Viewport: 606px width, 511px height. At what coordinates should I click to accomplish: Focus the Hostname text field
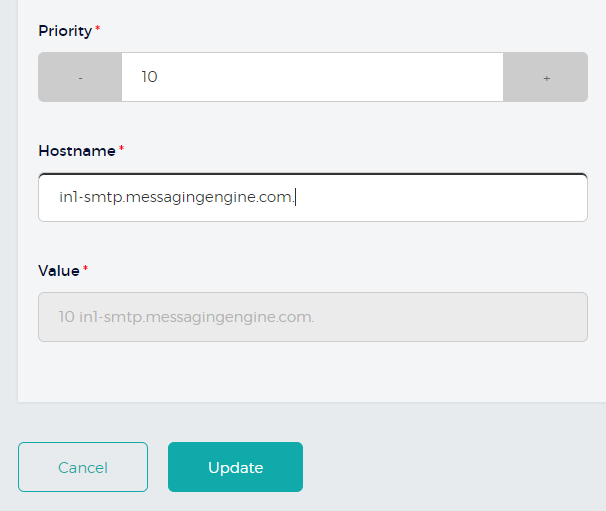pos(312,198)
